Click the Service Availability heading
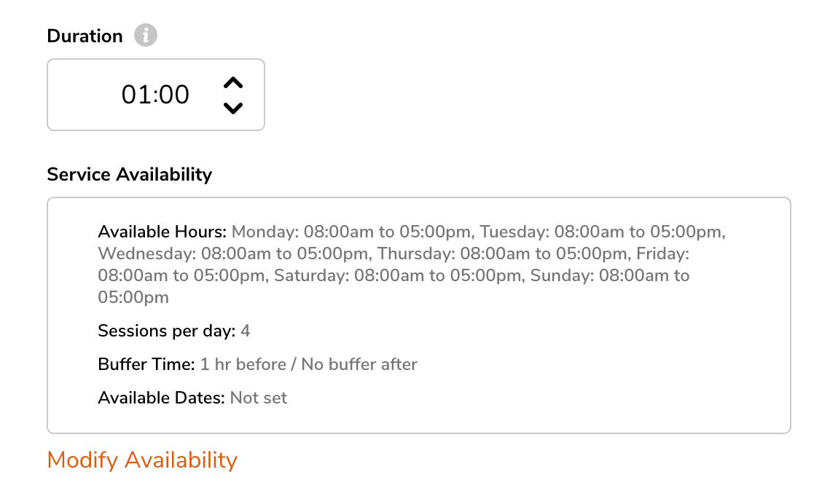This screenshot has width=838, height=504. click(129, 175)
